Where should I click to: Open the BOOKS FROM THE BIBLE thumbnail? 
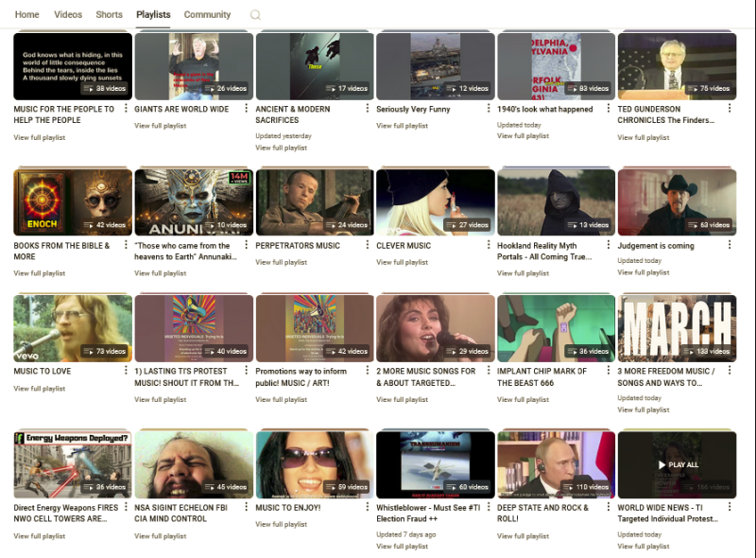click(73, 202)
